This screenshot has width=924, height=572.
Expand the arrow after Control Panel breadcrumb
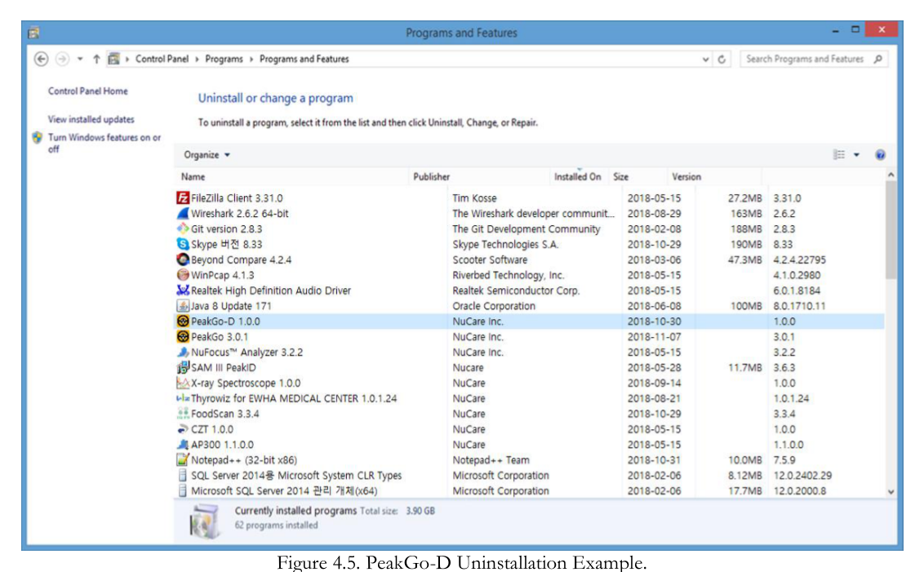[x=197, y=60]
